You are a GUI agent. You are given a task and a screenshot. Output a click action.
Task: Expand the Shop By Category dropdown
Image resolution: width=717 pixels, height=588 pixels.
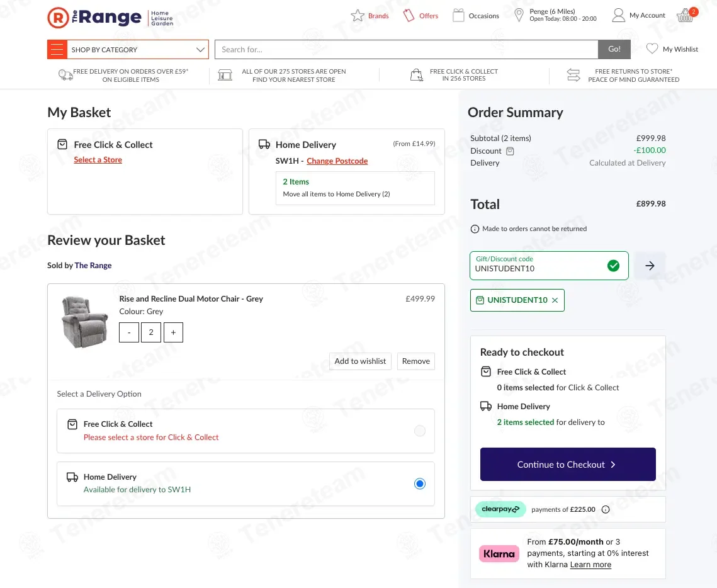tap(200, 49)
